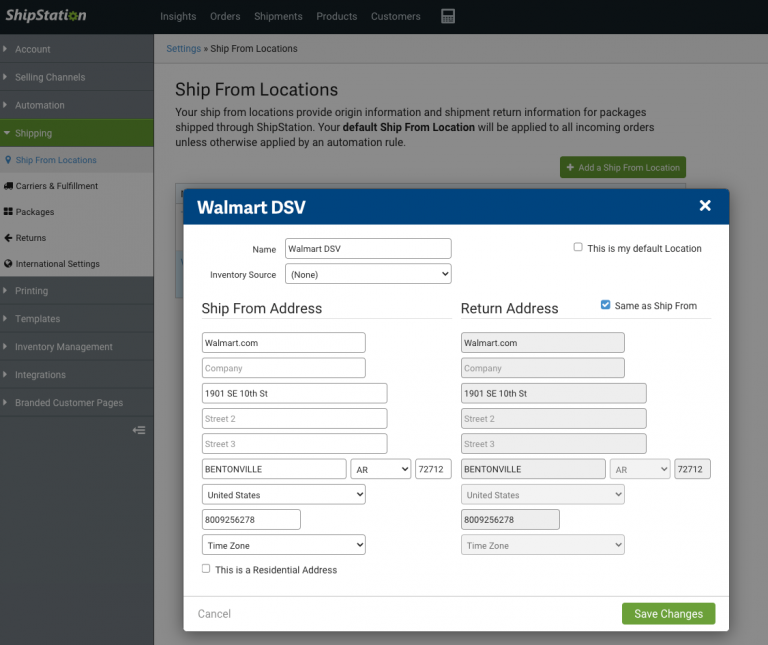Expand the Selling Channels section
Image resolution: width=768 pixels, height=645 pixels.
[x=76, y=77]
